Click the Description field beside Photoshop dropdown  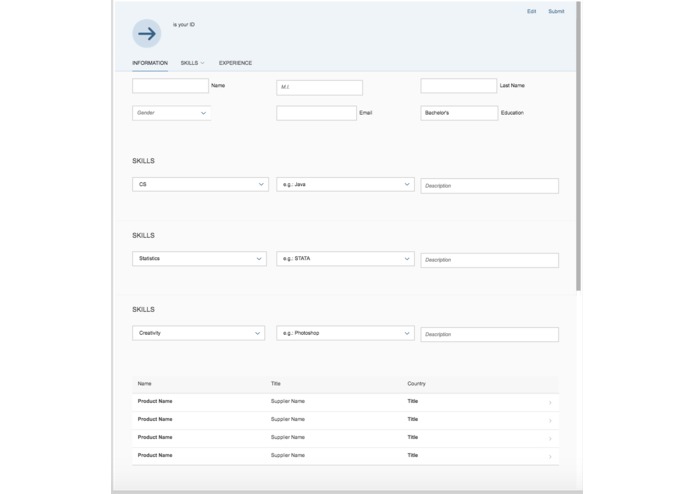point(489,335)
